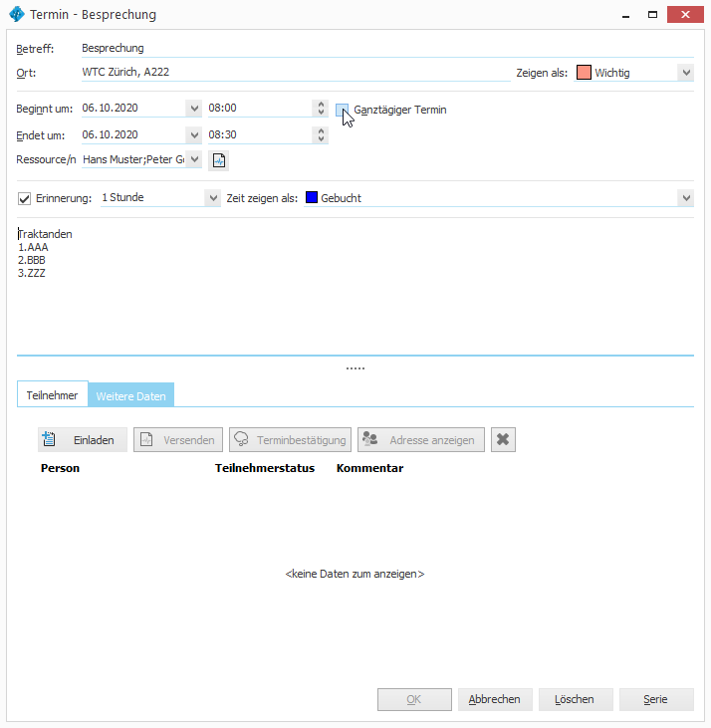Screen dimensions: 711x728
Task: Delete appointment with Löschen button
Action: coord(576,699)
